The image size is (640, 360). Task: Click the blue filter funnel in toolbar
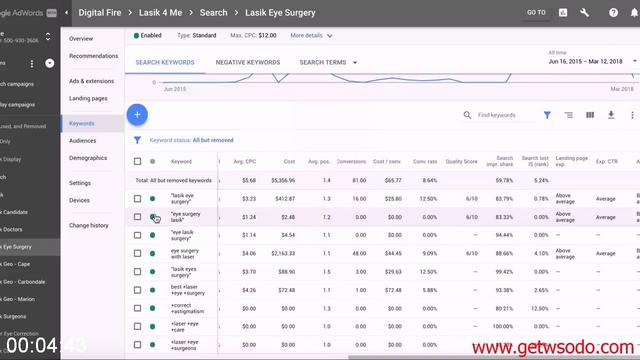(x=547, y=115)
